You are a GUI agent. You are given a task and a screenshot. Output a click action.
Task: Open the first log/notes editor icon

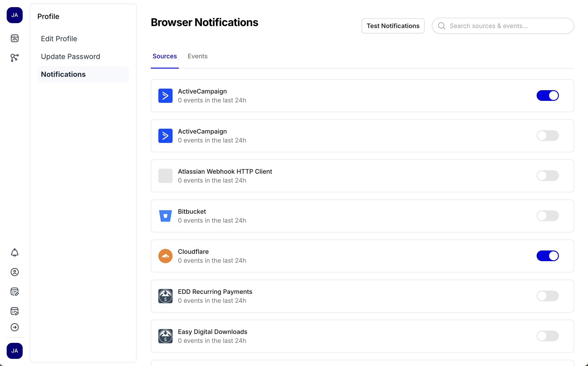(x=14, y=292)
